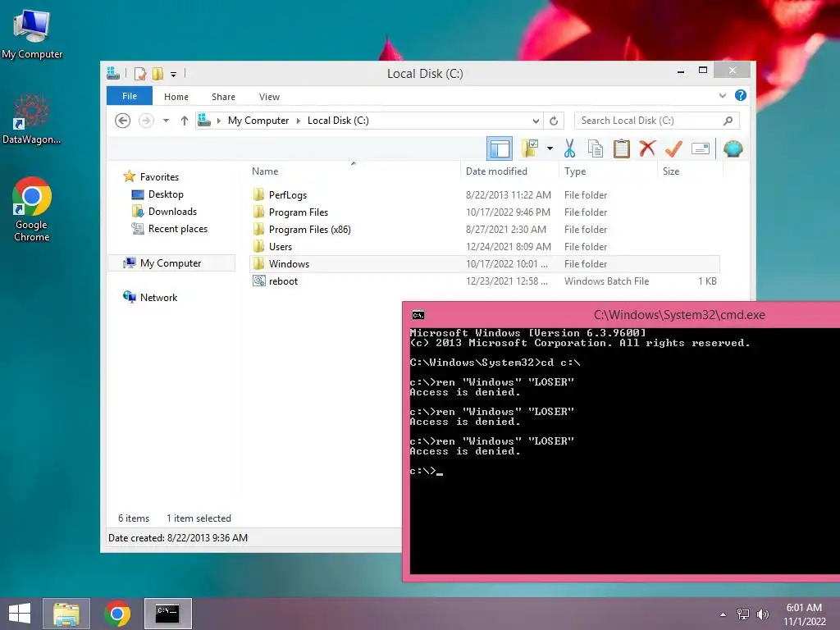Toggle the navigation pane layout button

pyautogui.click(x=500, y=148)
